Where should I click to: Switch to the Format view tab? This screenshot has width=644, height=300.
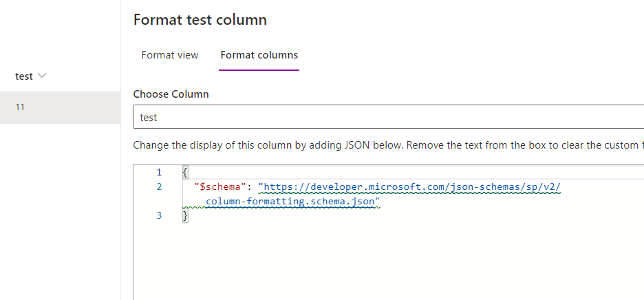point(169,55)
